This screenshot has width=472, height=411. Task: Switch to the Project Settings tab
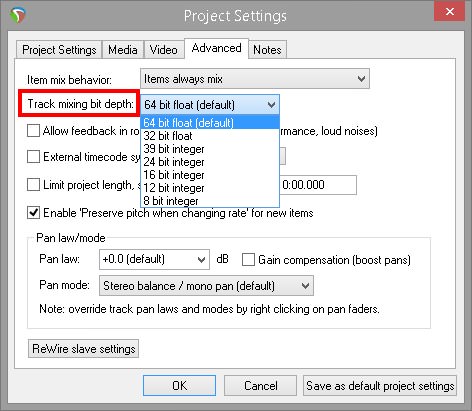pos(59,50)
